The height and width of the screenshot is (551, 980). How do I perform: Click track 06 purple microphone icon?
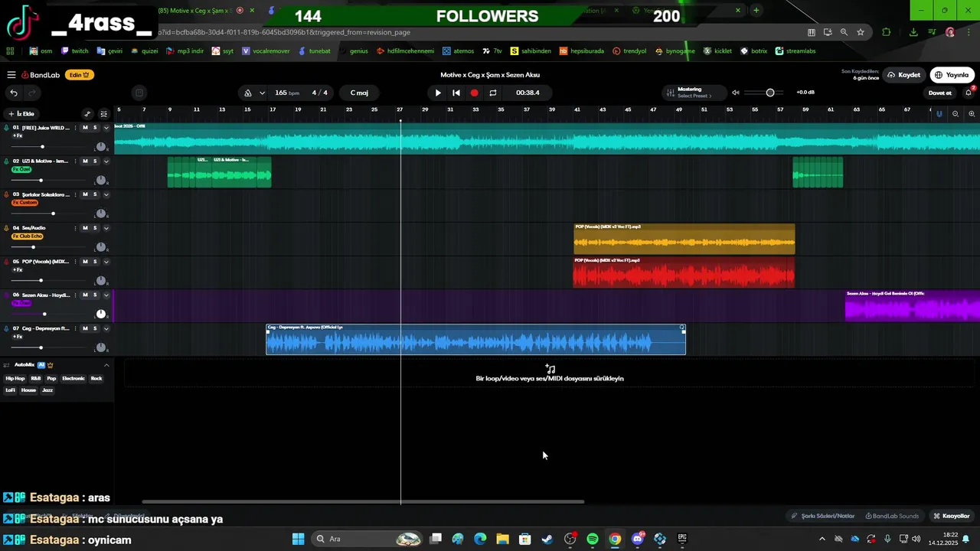click(x=6, y=295)
